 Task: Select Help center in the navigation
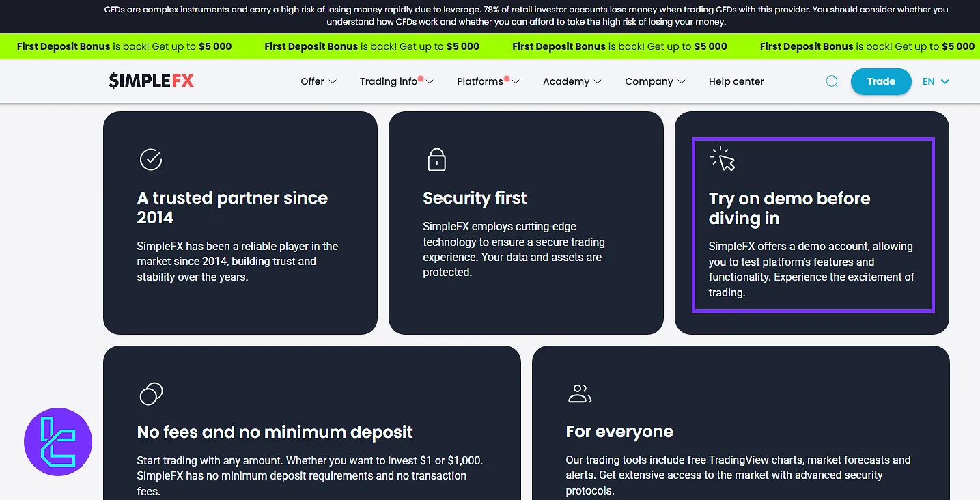(736, 81)
